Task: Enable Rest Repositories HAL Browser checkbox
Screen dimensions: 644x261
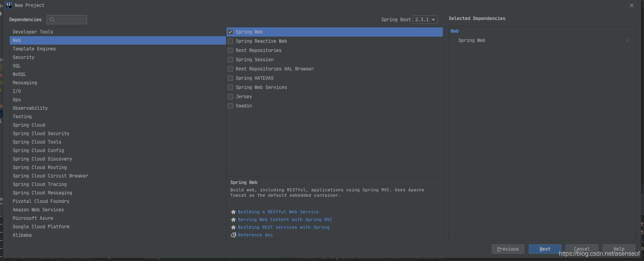Action: click(230, 69)
